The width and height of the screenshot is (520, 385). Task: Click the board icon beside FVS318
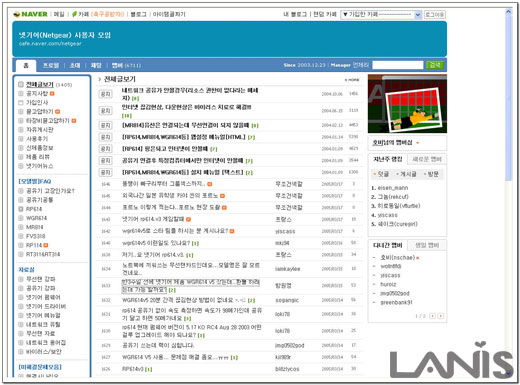[21, 236]
